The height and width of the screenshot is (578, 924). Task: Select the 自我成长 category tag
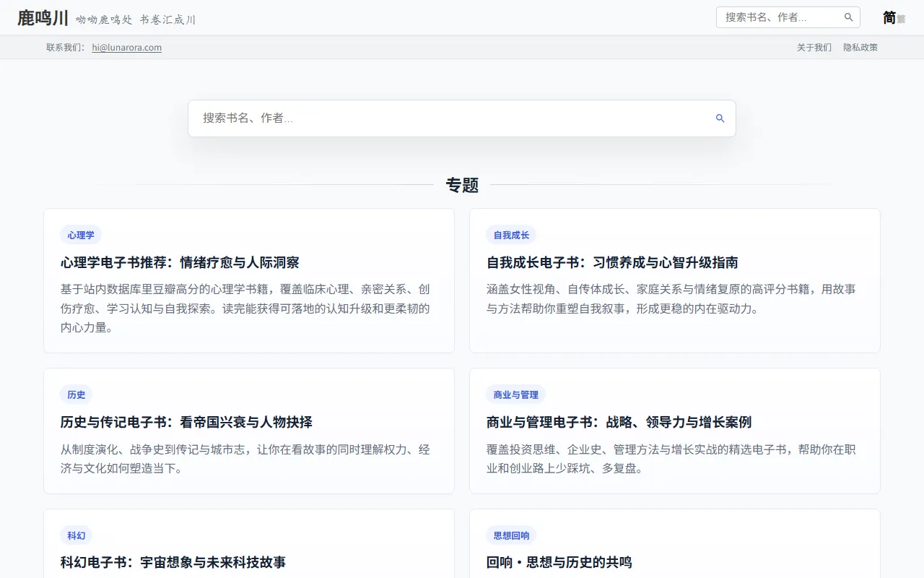coord(511,235)
